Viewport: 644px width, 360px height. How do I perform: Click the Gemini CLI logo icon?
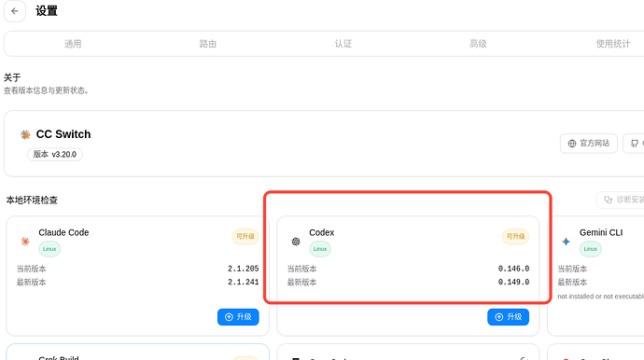566,242
